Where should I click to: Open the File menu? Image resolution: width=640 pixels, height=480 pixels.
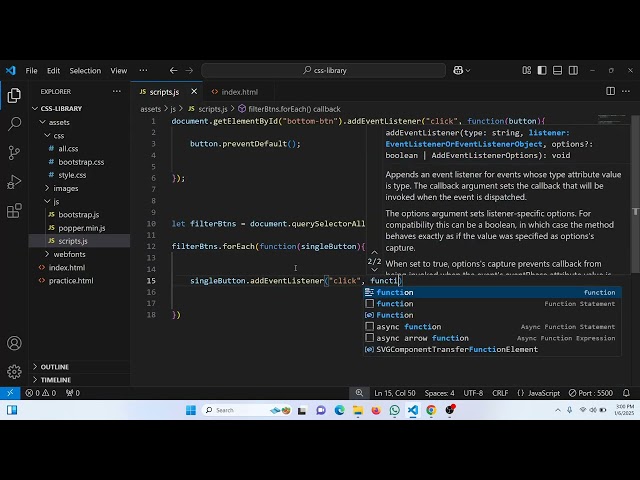31,71
